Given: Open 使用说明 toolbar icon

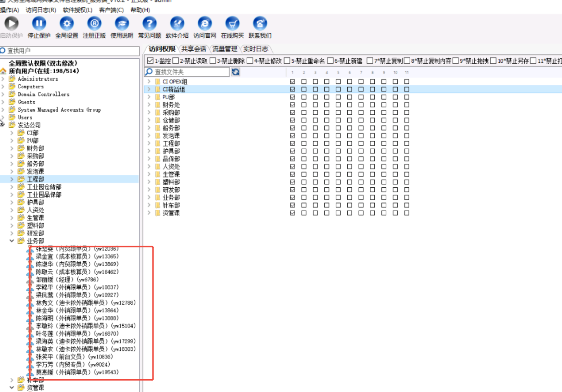Looking at the screenshot, I should point(122,24).
